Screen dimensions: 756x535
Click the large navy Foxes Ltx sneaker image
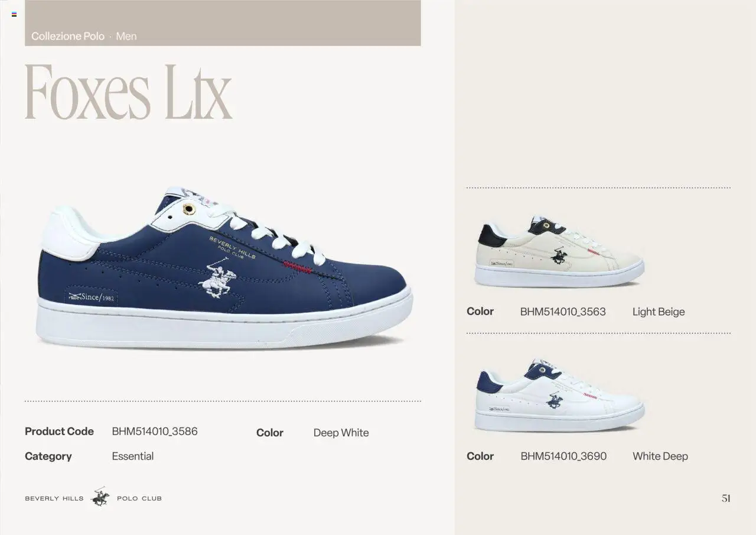coord(224,268)
